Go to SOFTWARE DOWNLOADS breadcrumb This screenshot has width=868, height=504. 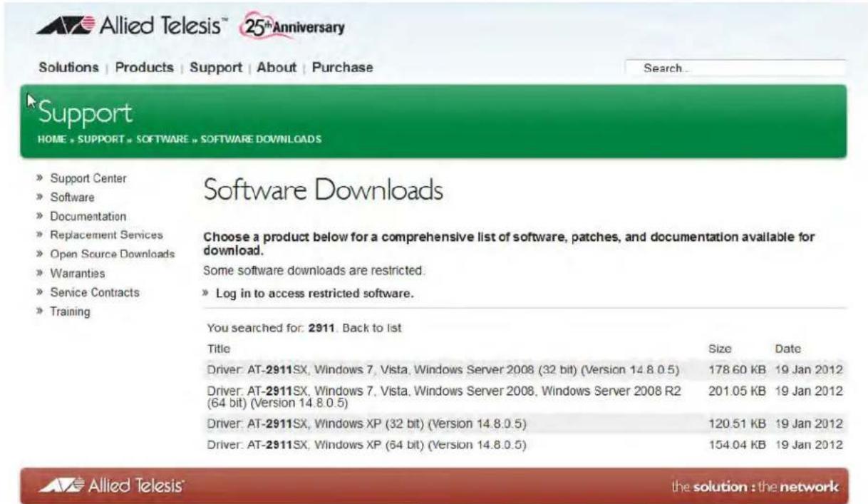pos(262,139)
